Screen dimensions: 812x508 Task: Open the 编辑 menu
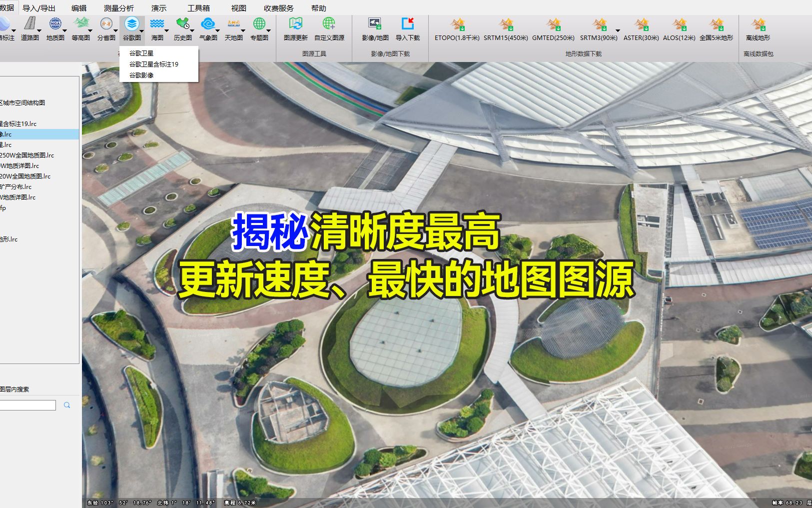click(x=79, y=8)
